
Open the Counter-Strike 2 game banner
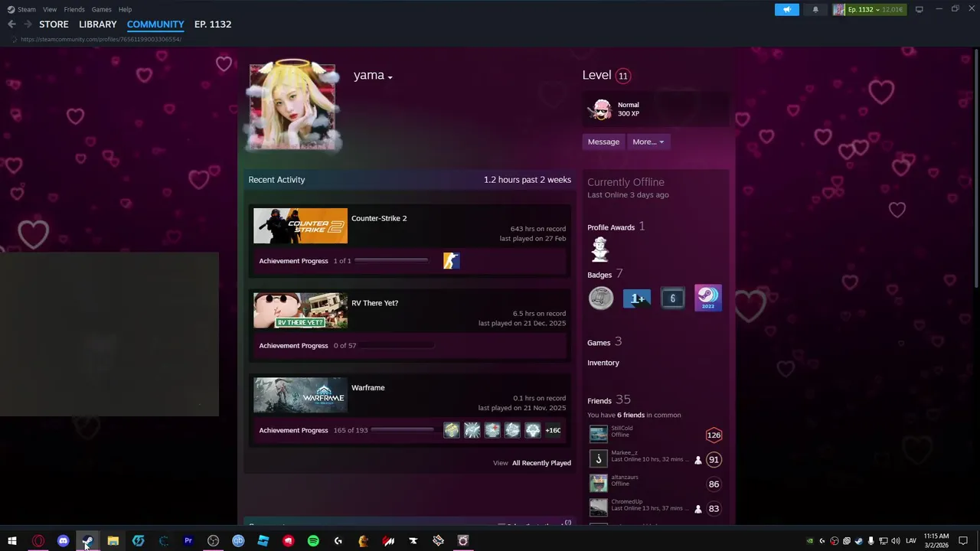click(300, 226)
